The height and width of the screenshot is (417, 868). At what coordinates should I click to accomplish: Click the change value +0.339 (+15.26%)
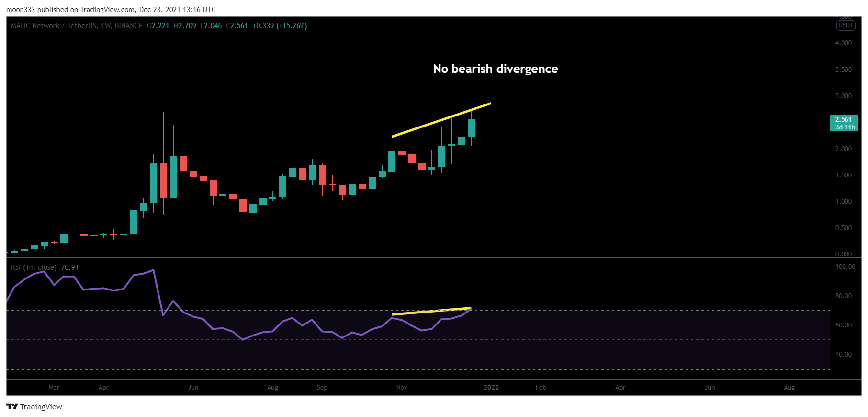pos(280,26)
